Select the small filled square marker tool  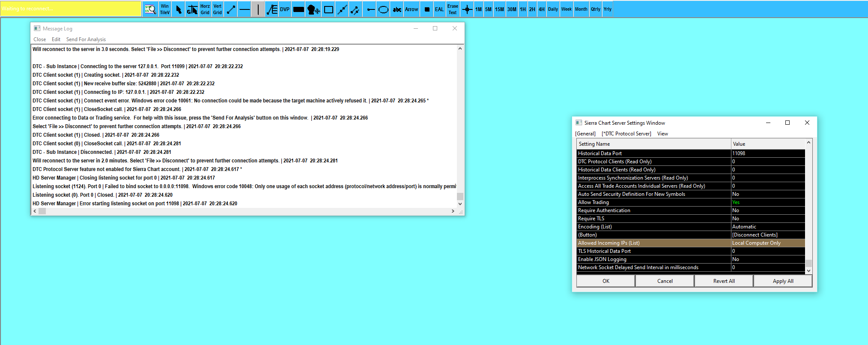click(x=427, y=9)
